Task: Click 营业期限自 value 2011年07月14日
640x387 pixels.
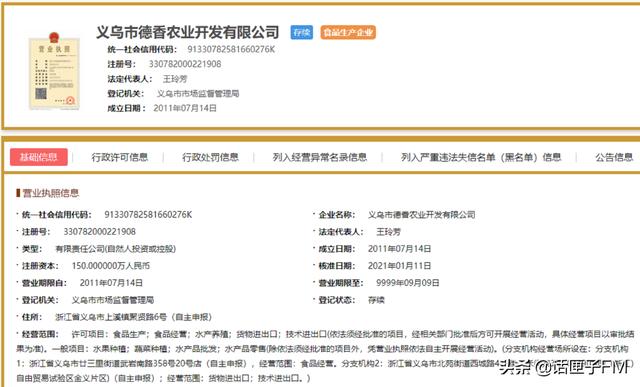Action: [111, 283]
